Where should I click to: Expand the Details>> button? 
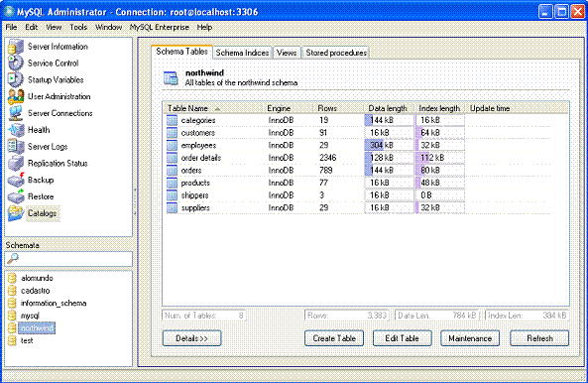tap(191, 338)
